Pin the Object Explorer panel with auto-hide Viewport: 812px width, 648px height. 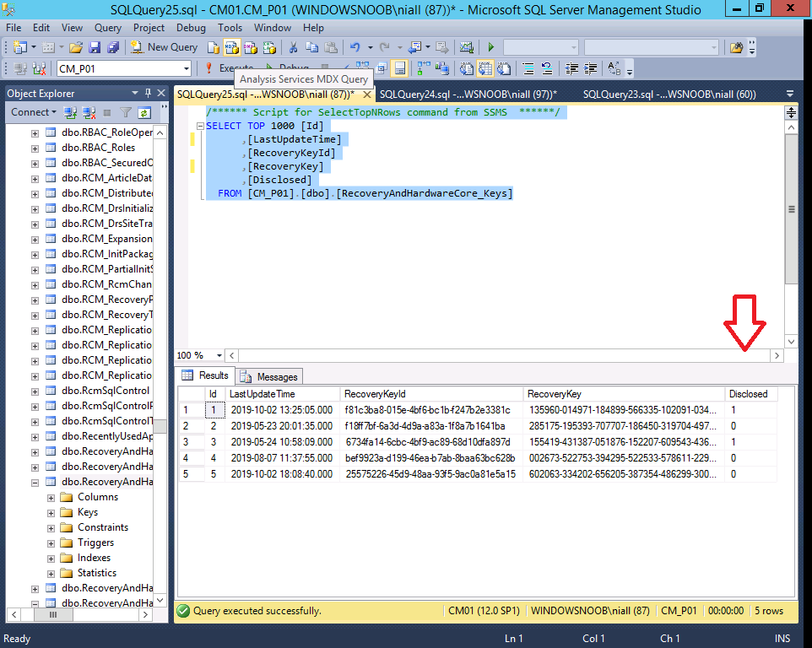pyautogui.click(x=148, y=93)
